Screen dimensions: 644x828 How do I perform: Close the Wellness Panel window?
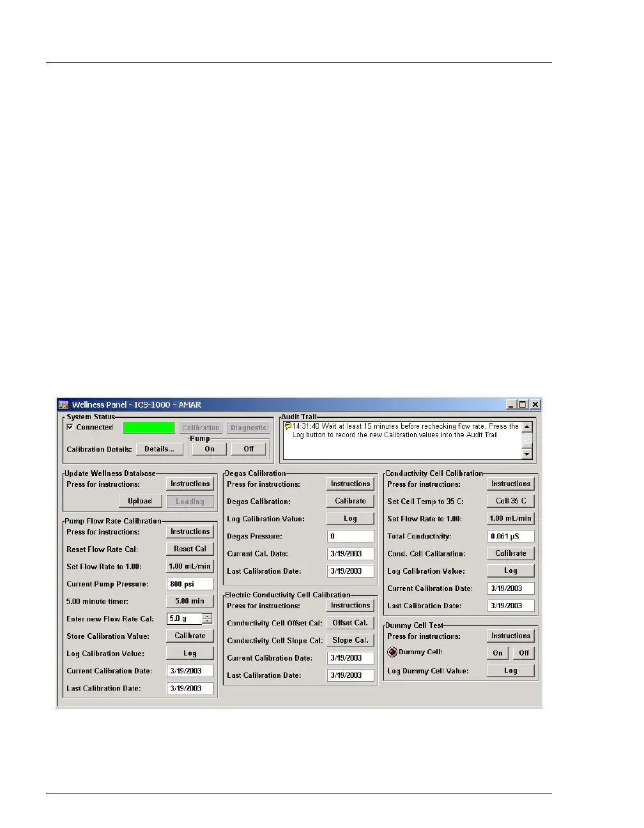[535, 404]
